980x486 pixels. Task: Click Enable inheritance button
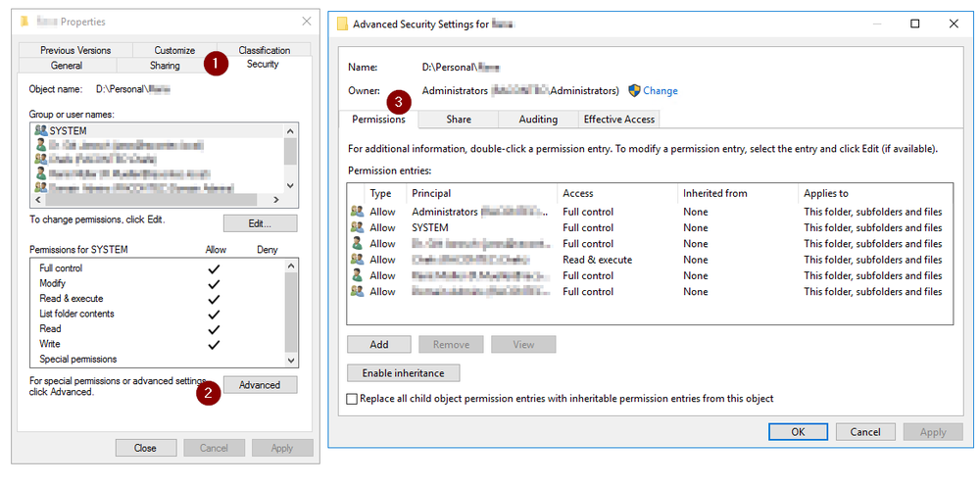(x=403, y=373)
